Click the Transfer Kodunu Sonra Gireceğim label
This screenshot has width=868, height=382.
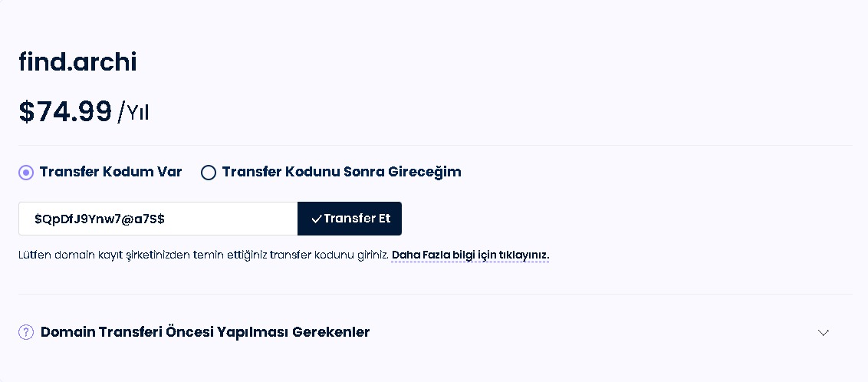(341, 172)
